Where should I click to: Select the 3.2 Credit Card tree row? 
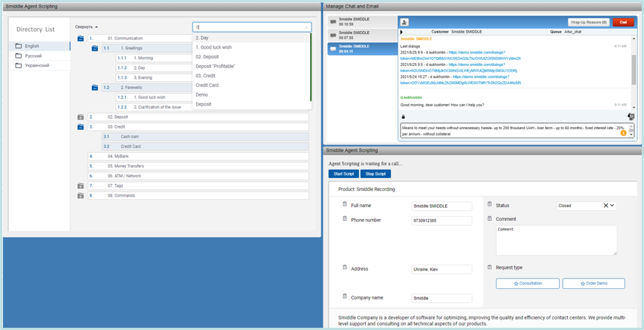[205, 147]
